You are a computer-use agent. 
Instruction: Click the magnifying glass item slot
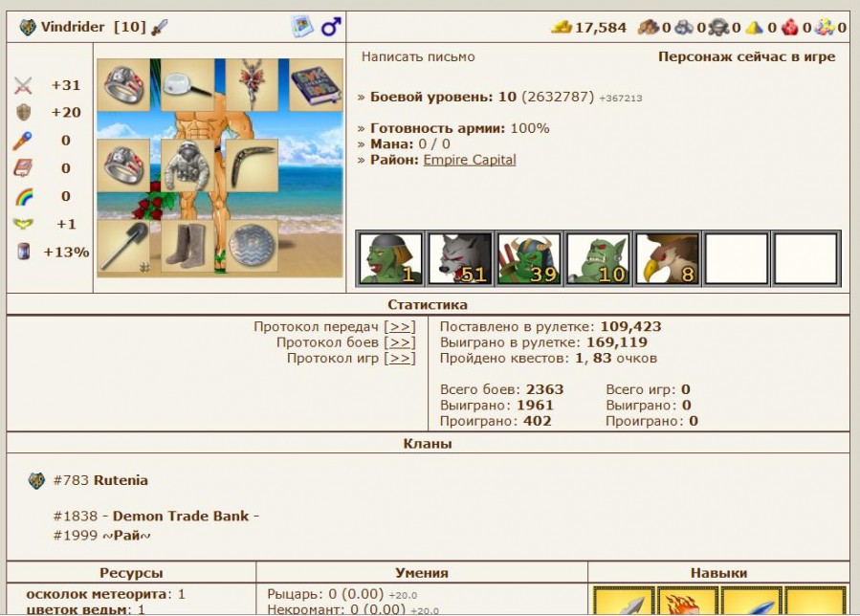click(187, 85)
